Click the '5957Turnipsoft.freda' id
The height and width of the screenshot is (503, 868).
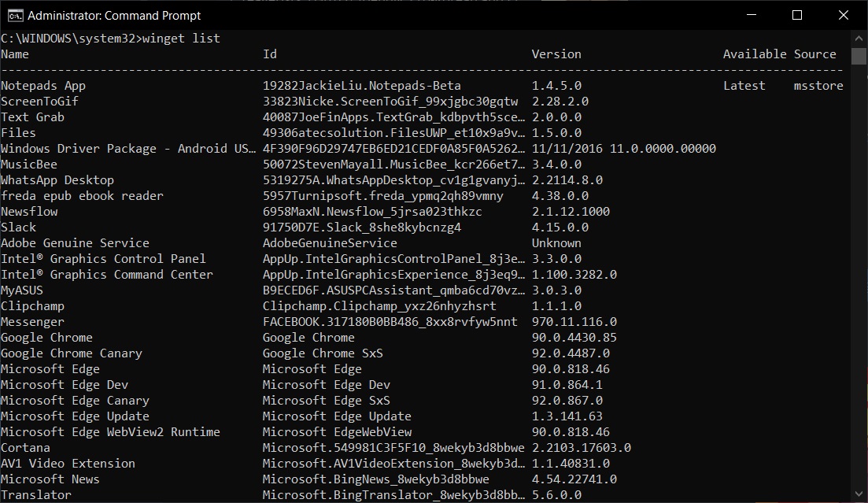pos(383,196)
